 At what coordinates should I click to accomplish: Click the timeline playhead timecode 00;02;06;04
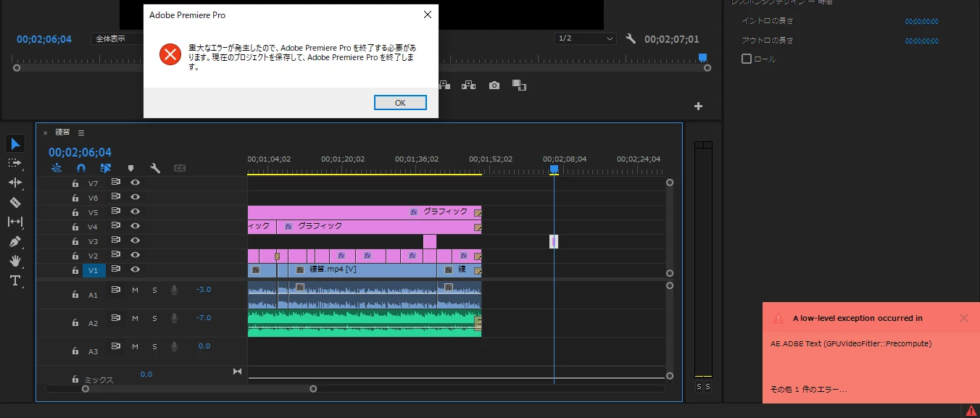click(x=80, y=152)
